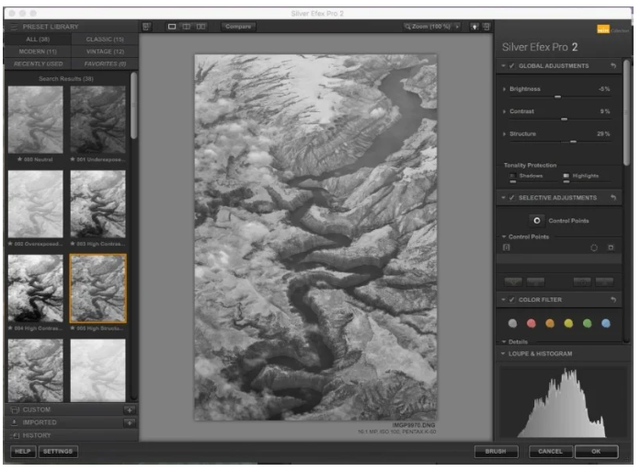Choose the side-by-side preview icon
Image resolution: width=640 pixels, height=472 pixels.
(x=202, y=26)
